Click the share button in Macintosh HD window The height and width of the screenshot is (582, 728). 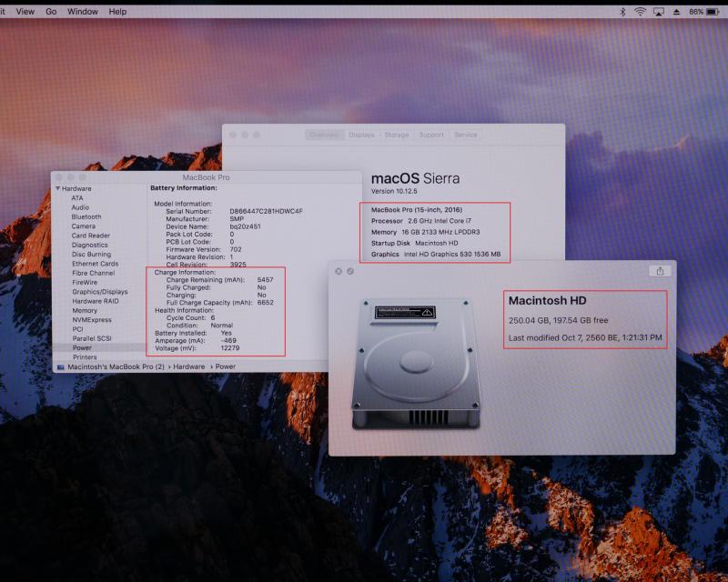[x=660, y=271]
